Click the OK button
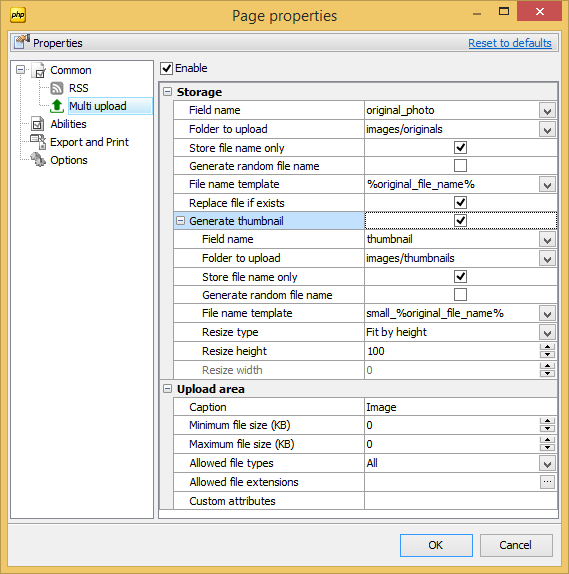569x574 pixels. (436, 545)
